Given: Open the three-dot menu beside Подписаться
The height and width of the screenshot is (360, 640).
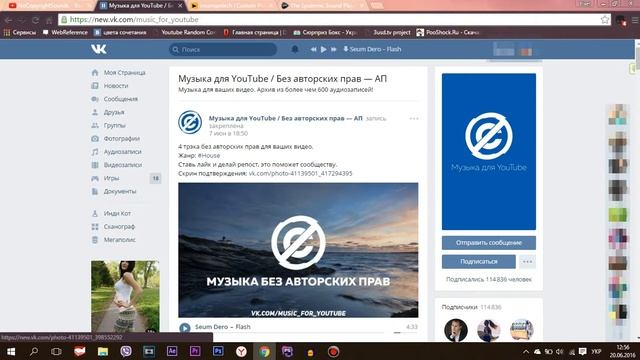Looking at the screenshot, I should pos(527,262).
